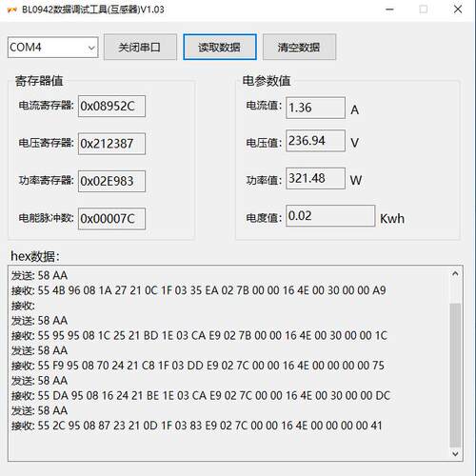Image resolution: width=476 pixels, height=476 pixels.
Task: Click the application icon in title bar
Action: [12, 10]
